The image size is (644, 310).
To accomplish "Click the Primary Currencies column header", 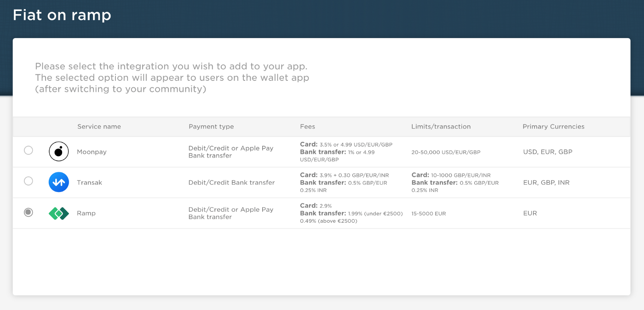I will [x=553, y=126].
